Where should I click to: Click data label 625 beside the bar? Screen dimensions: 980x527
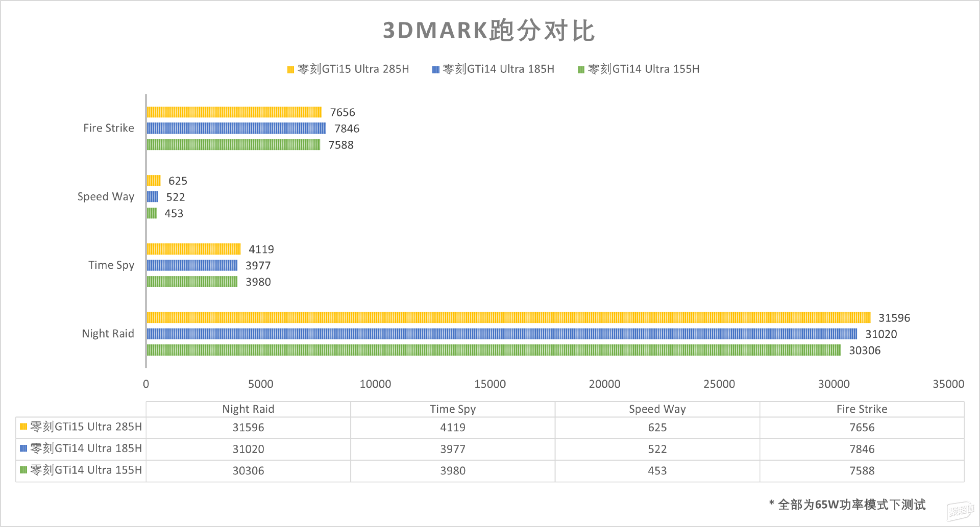tap(178, 181)
